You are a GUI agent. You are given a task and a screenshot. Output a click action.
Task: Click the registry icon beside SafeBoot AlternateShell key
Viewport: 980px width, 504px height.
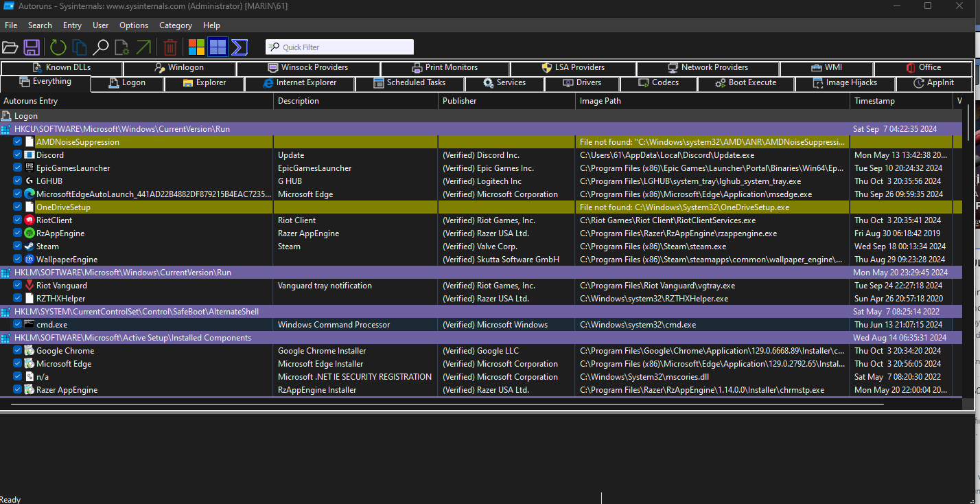tap(6, 312)
